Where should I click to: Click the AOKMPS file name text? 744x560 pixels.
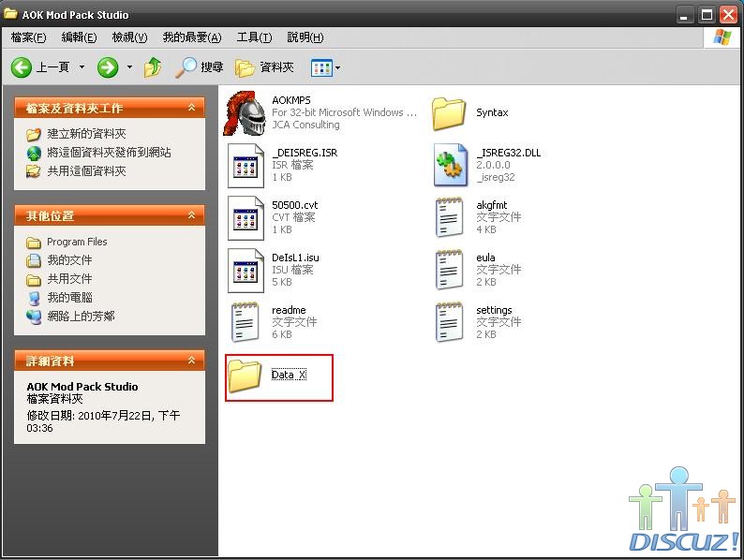coord(291,100)
